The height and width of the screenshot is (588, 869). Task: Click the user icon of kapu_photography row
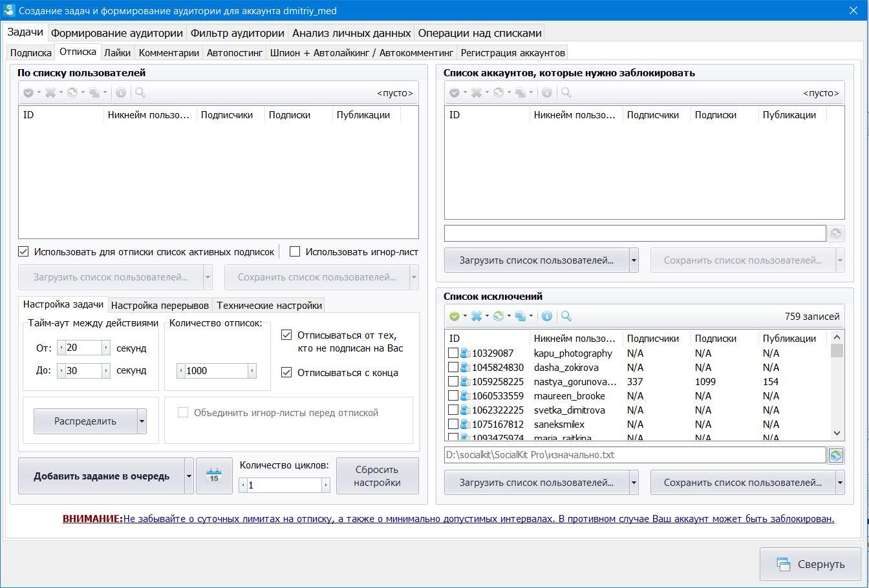tap(464, 353)
